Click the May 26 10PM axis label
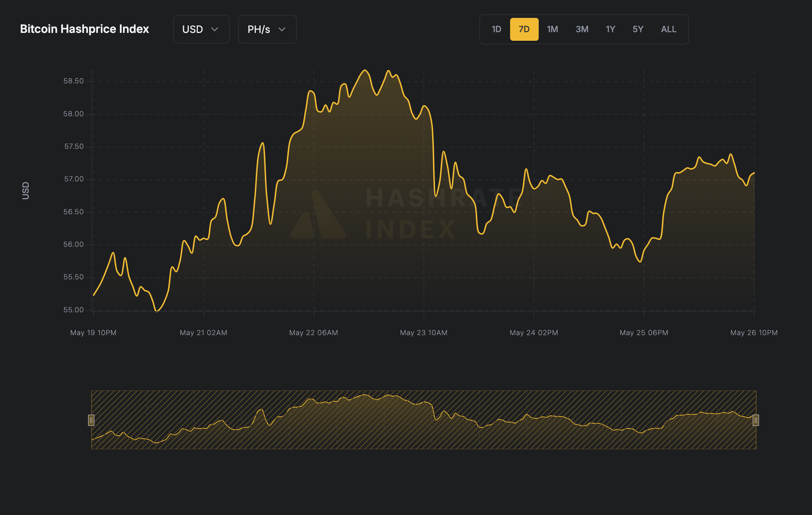This screenshot has height=515, width=812. (x=754, y=333)
